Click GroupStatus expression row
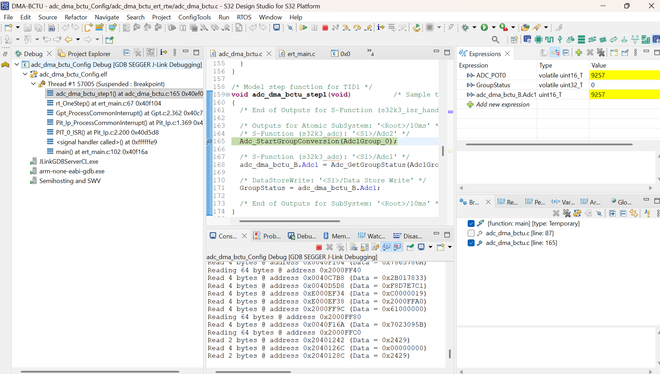The width and height of the screenshot is (660, 374). (x=558, y=85)
